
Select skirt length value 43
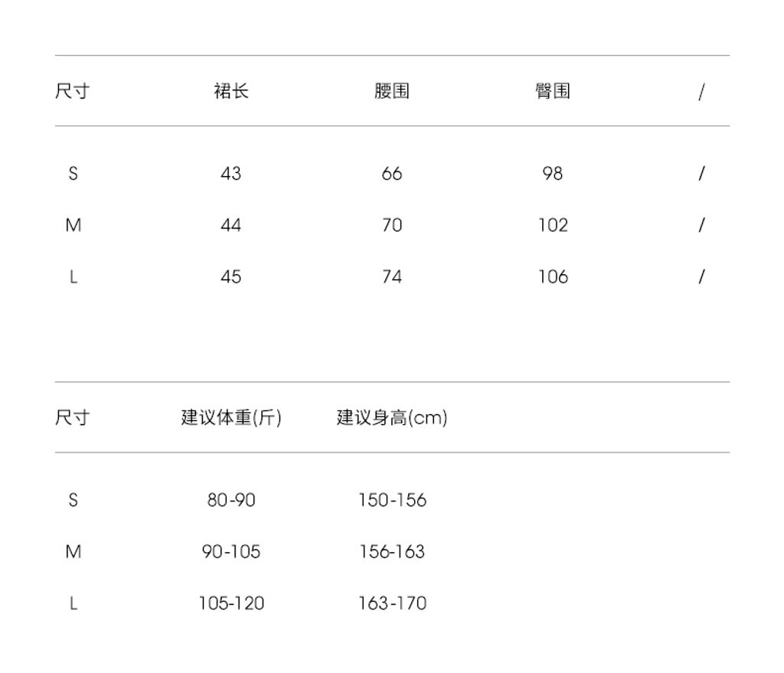click(x=230, y=174)
